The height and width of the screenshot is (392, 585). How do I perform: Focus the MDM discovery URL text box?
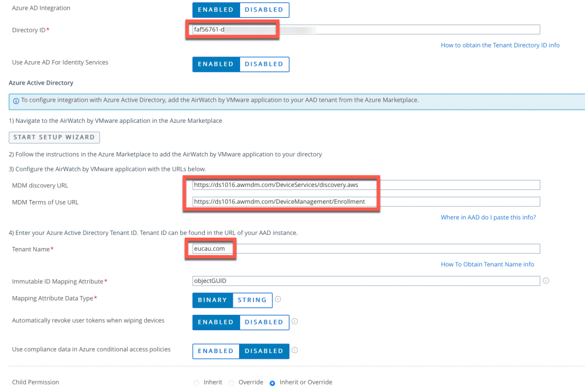click(366, 185)
